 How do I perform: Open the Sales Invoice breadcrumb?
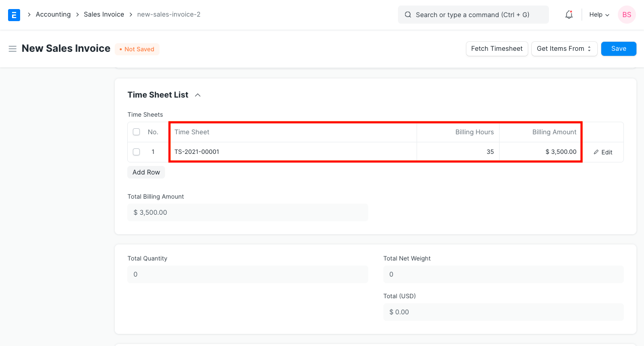[x=104, y=15]
